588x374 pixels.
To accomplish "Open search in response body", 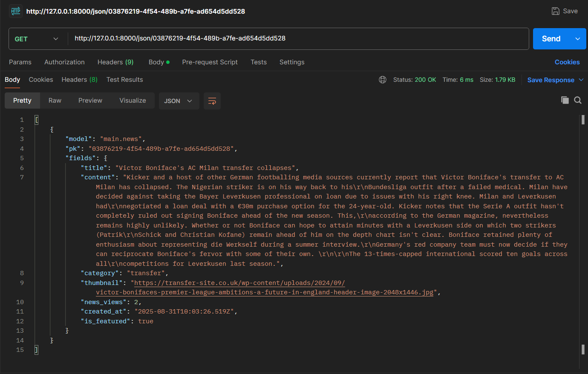I will tap(578, 100).
